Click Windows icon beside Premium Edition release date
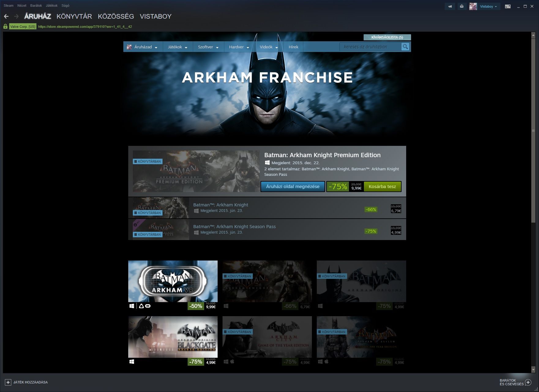This screenshot has height=392, width=539. coord(267,163)
